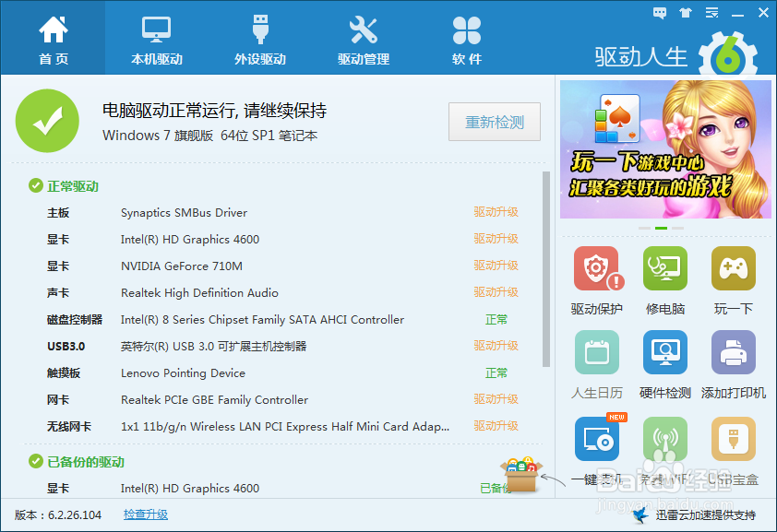The image size is (777, 532).
Task: Switch to 本机驱动 tab
Action: tap(157, 41)
